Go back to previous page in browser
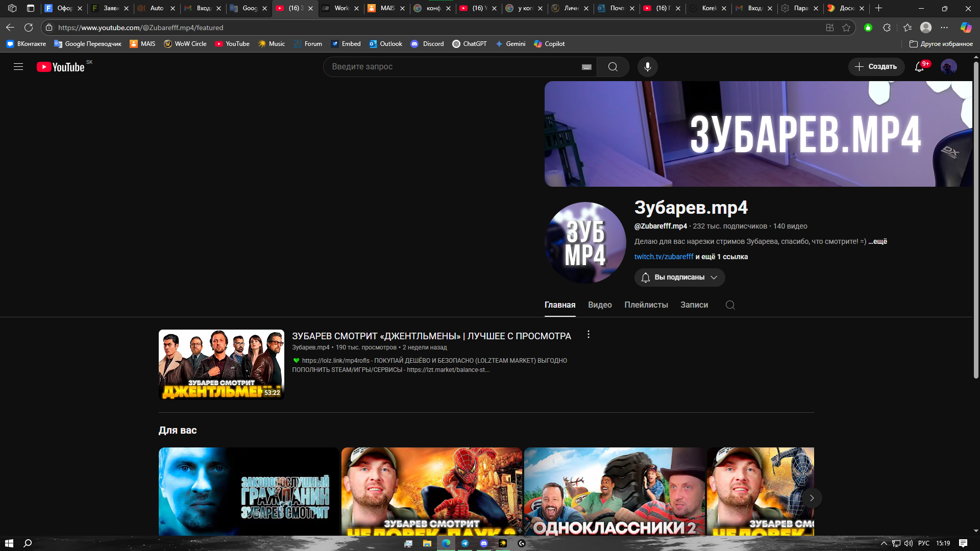The width and height of the screenshot is (980, 551). [x=10, y=28]
